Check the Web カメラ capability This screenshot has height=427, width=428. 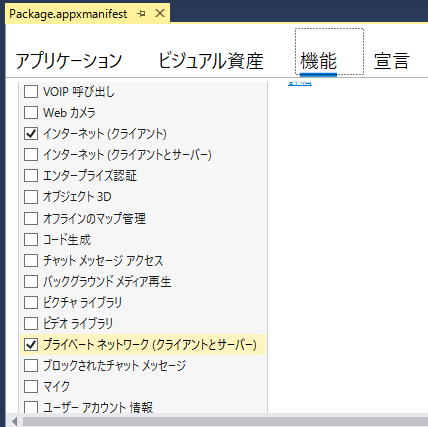coord(31,112)
